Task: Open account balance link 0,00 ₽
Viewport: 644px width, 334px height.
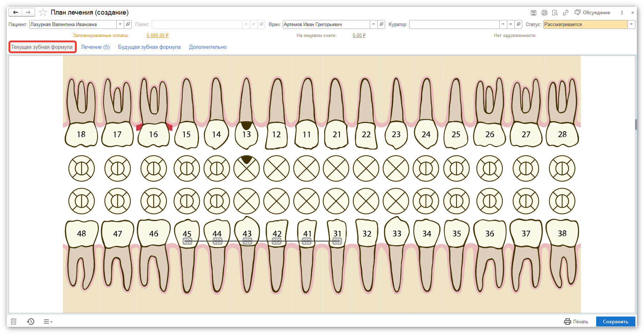Action: (x=359, y=36)
